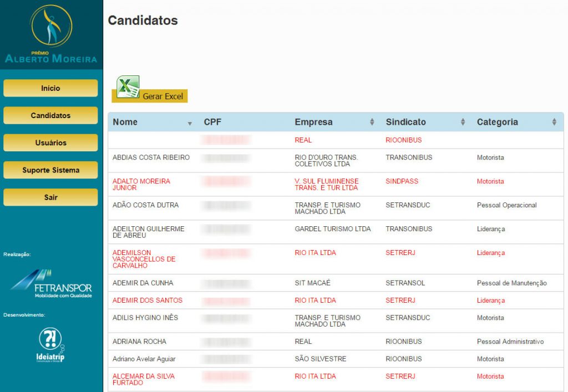Open the Início menu page
The height and width of the screenshot is (392, 568).
pos(50,88)
